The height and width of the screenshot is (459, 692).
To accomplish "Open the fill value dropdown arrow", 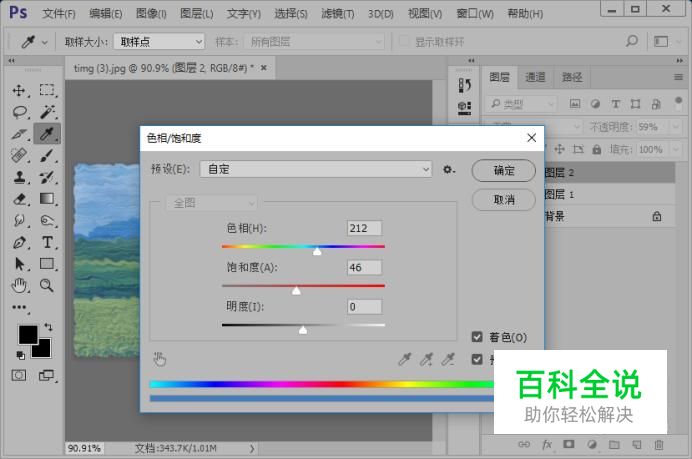I will pyautogui.click(x=676, y=150).
